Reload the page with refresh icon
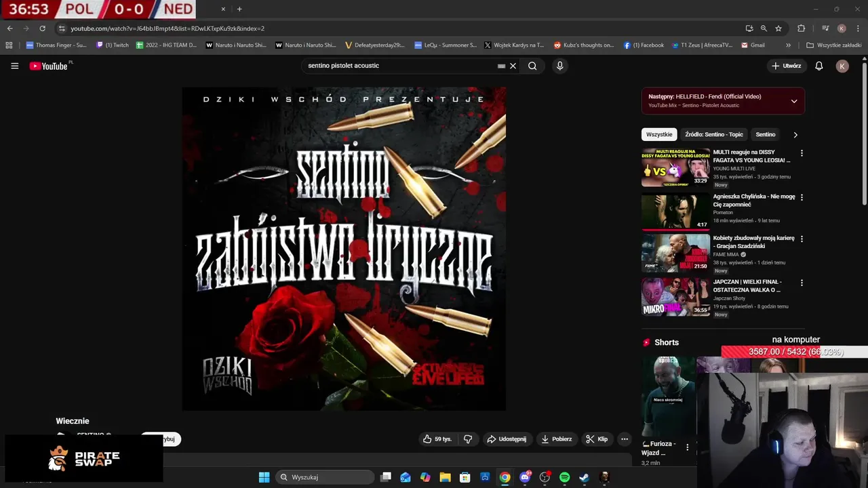 coord(42,28)
